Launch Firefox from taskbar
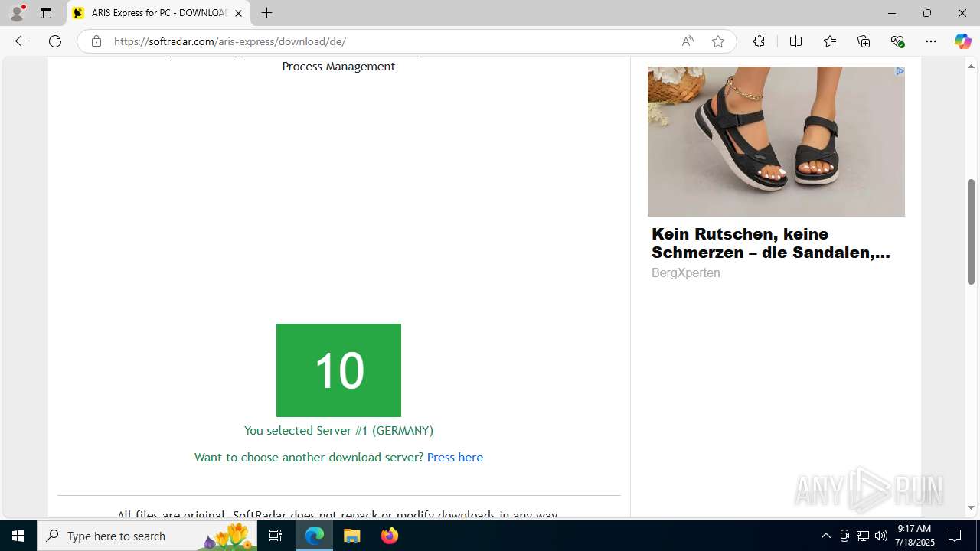Screen dimensions: 980x551 (x=390, y=536)
